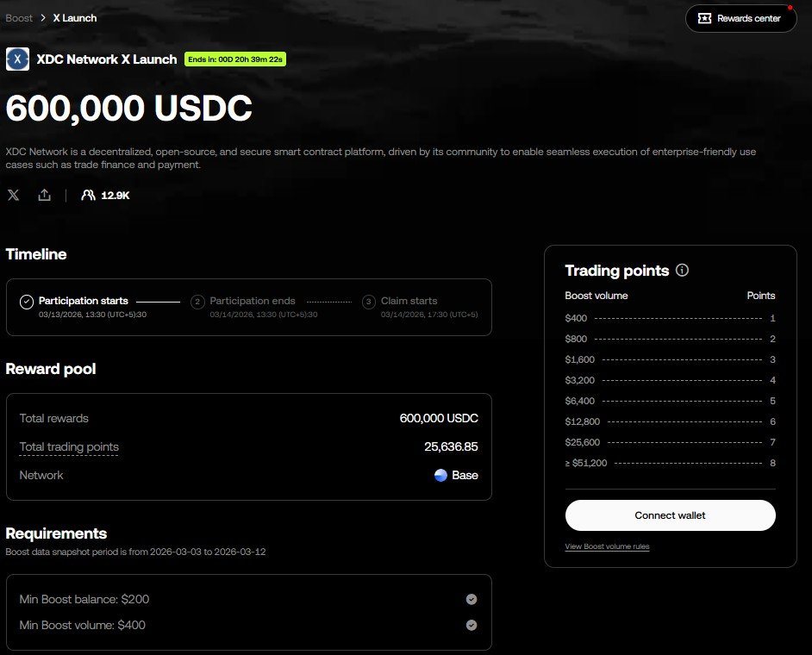Image resolution: width=812 pixels, height=655 pixels.
Task: Click the Total rewards label
Action: (53, 418)
